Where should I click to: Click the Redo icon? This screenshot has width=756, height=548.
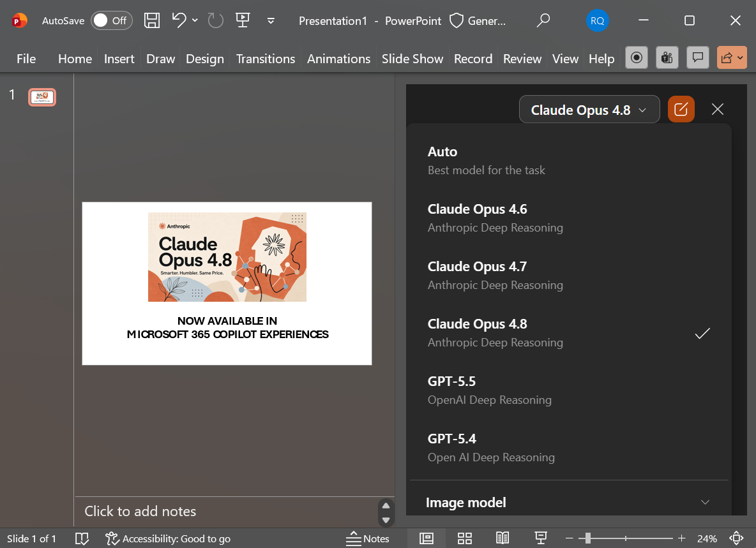[x=216, y=20]
